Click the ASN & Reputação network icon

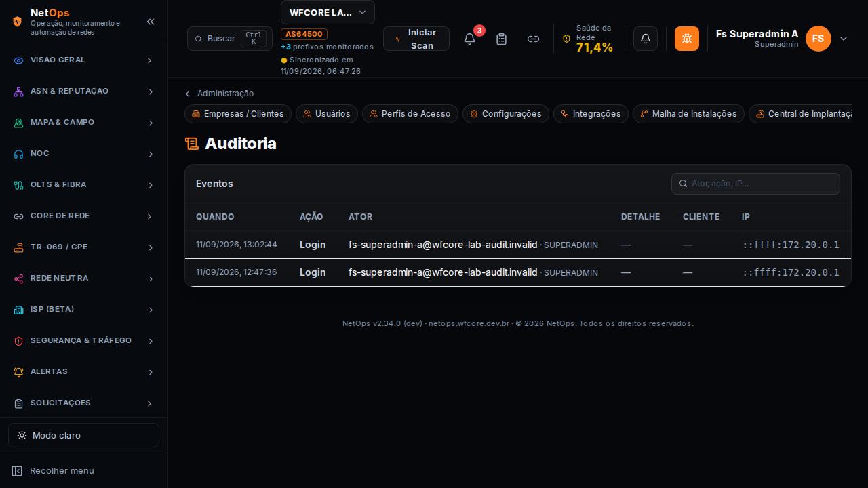point(18,91)
